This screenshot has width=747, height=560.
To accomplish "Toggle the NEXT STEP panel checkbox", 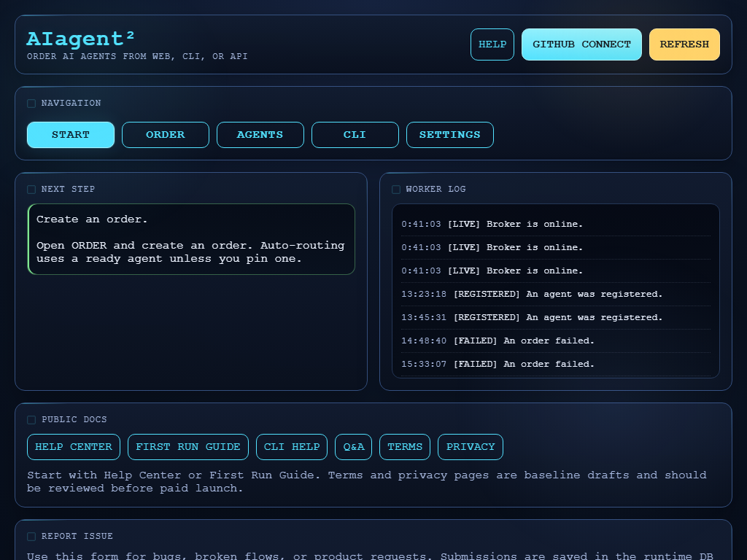I will point(31,190).
